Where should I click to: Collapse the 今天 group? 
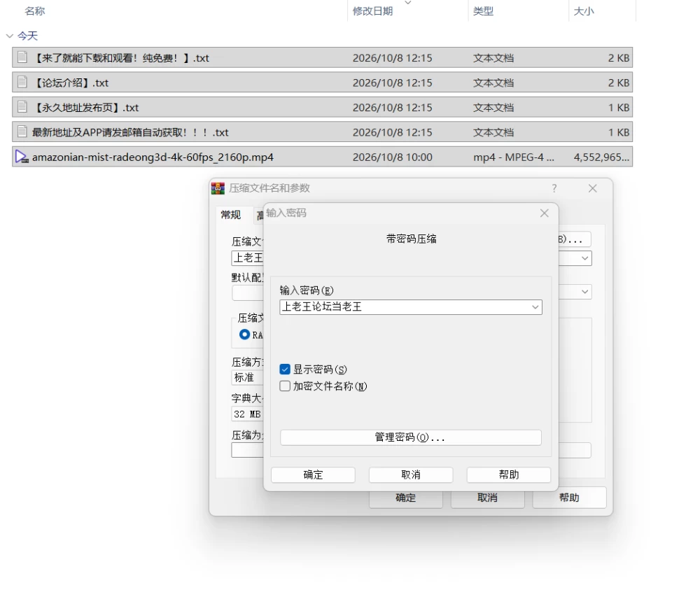click(9, 36)
